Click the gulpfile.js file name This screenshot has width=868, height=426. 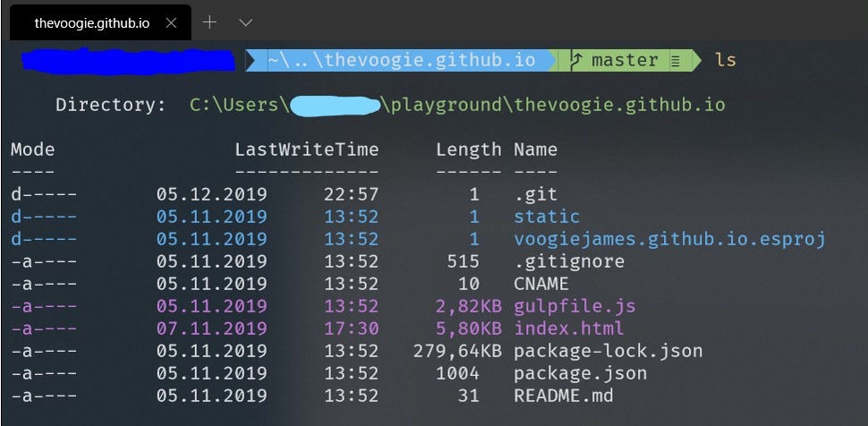[x=574, y=306]
